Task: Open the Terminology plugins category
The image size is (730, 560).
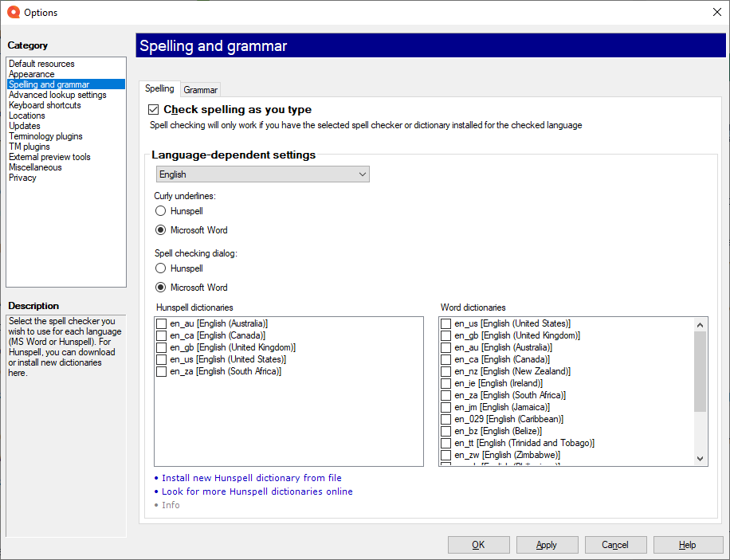Action: (49, 135)
